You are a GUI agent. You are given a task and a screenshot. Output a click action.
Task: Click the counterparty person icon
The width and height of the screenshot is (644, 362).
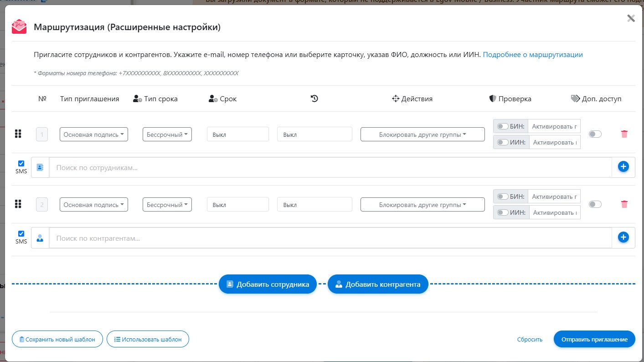40,238
